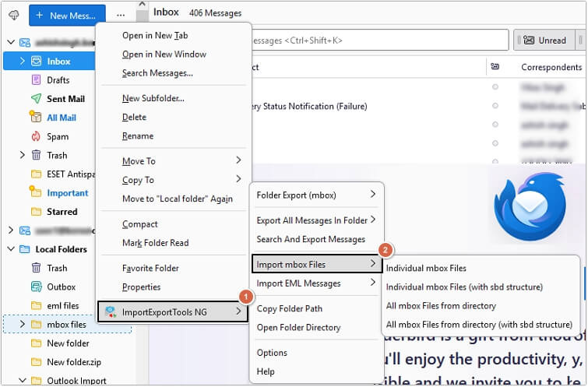This screenshot has height=387, width=588.
Task: Choose Open Folder Directory
Action: (x=316, y=327)
